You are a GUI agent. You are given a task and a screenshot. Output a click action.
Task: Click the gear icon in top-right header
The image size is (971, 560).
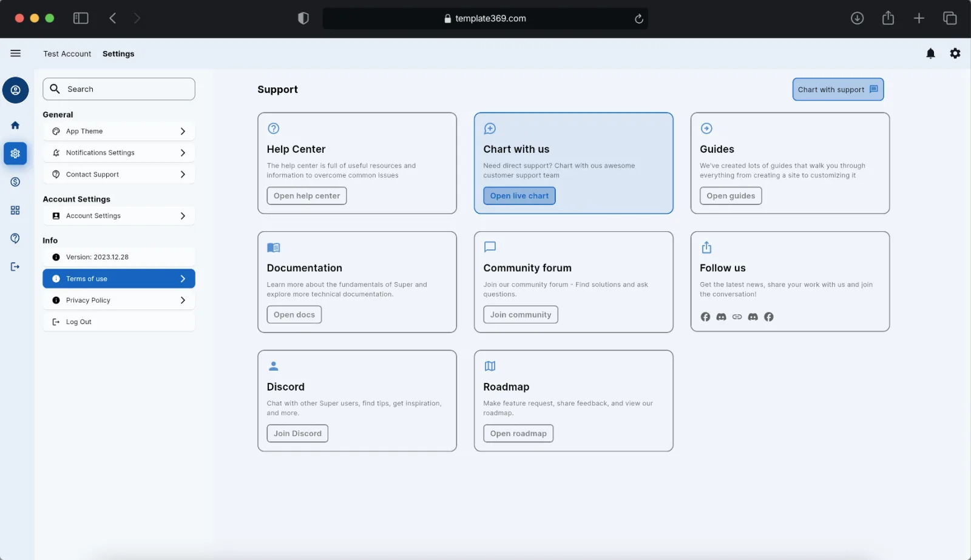pos(955,53)
